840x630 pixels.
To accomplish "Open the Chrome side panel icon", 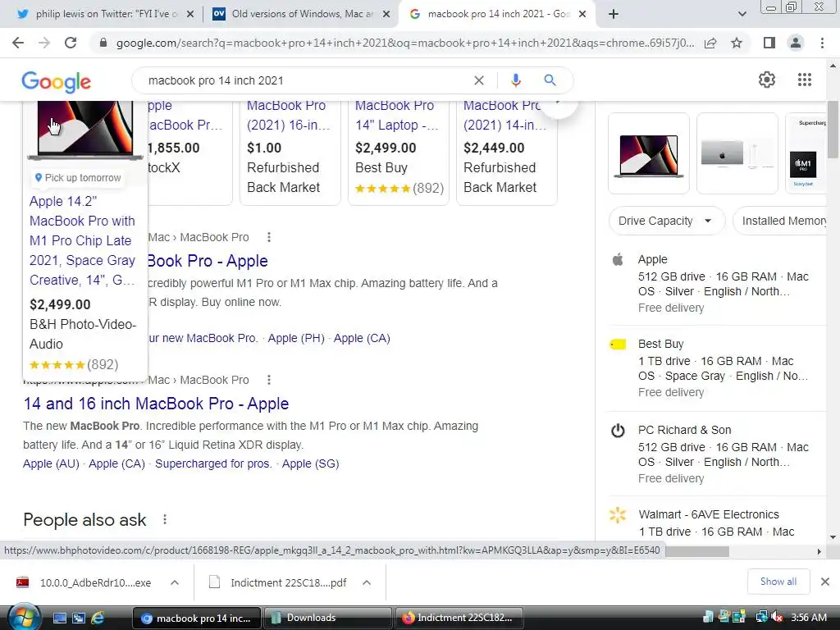I will click(x=769, y=43).
